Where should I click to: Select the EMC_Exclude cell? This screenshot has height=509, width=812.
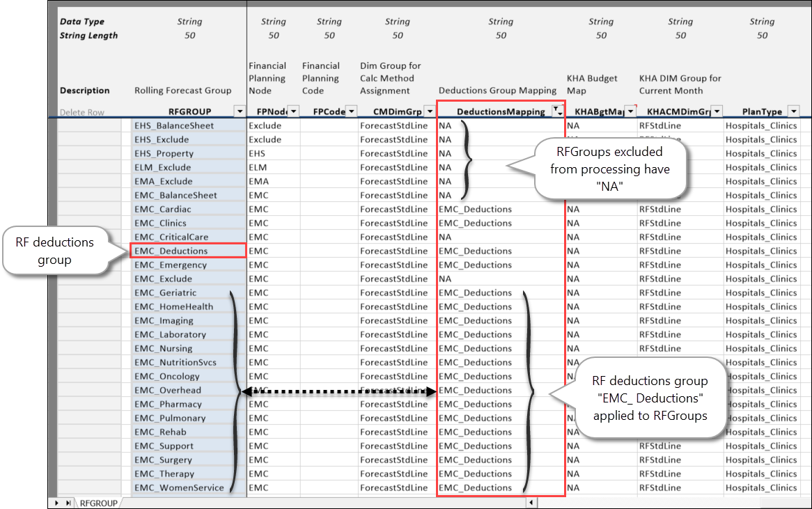pyautogui.click(x=188, y=279)
